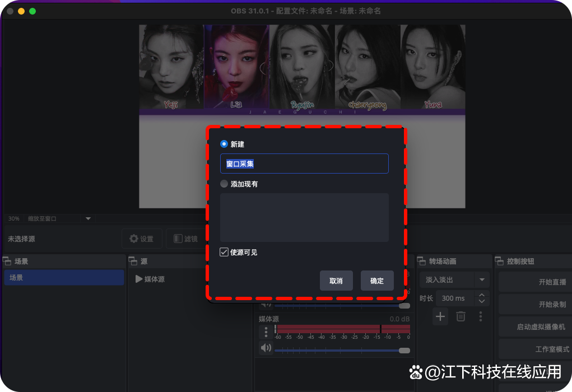Open 媒体源 audio options three-dot menu
Image resolution: width=572 pixels, height=392 pixels.
tap(266, 332)
